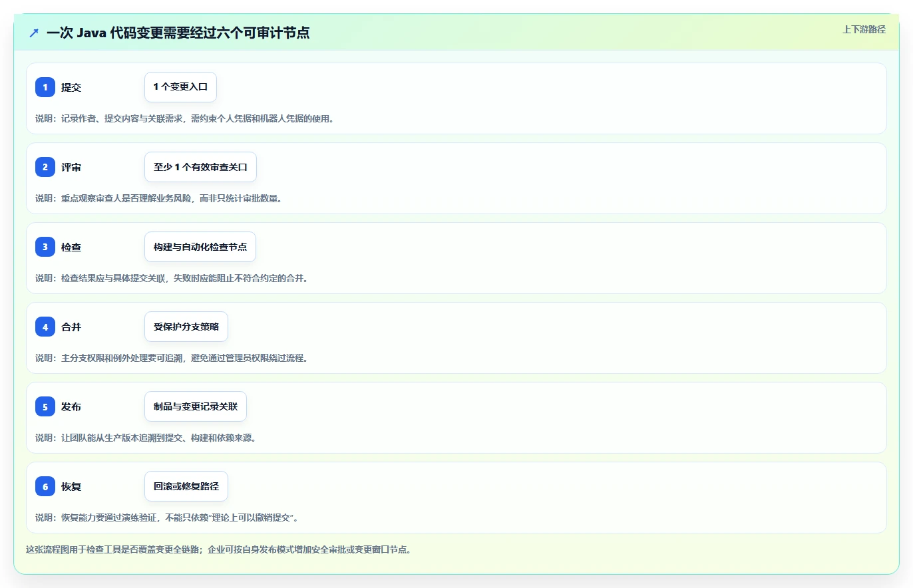Click the title 一次 Java 代码变更需要经过六个可审计节点

click(178, 33)
